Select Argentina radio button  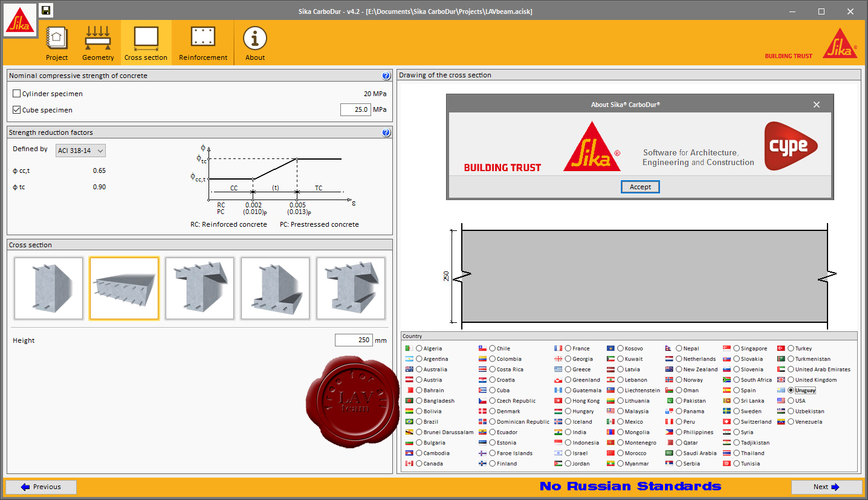419,359
